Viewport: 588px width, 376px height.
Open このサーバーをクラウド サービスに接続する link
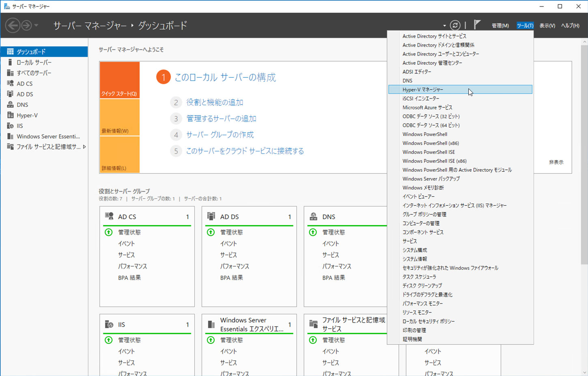click(x=245, y=151)
